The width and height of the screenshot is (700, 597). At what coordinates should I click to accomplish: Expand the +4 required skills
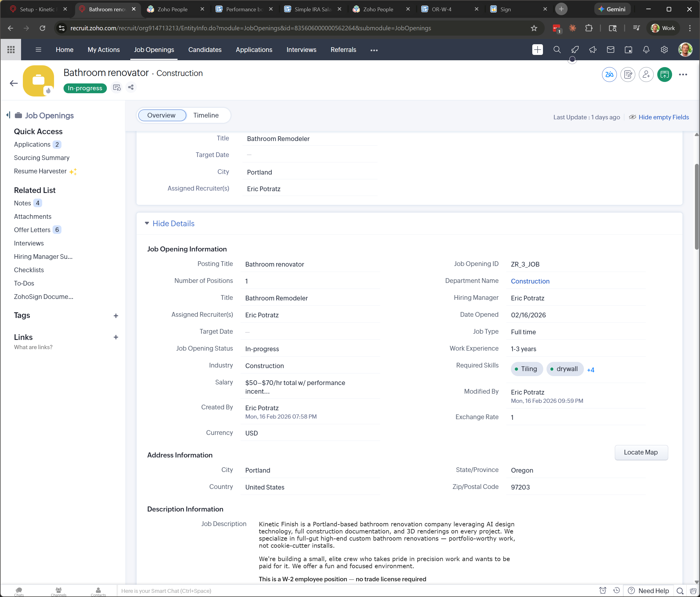[x=590, y=370]
